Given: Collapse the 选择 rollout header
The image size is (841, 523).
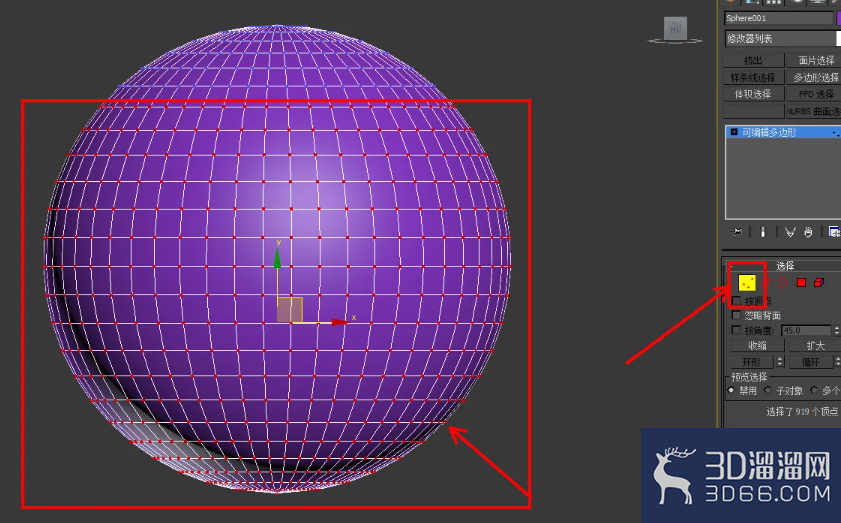Looking at the screenshot, I should (x=783, y=266).
